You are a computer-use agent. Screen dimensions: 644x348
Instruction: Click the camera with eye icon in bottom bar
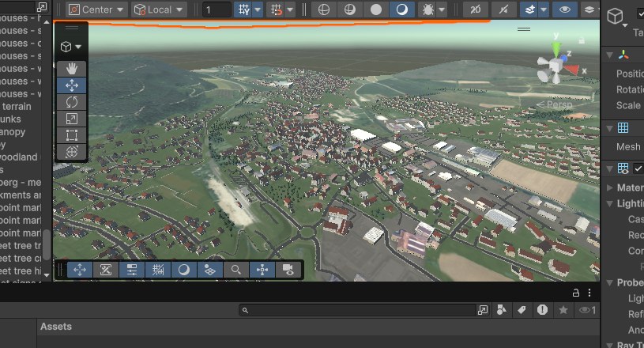tap(288, 270)
